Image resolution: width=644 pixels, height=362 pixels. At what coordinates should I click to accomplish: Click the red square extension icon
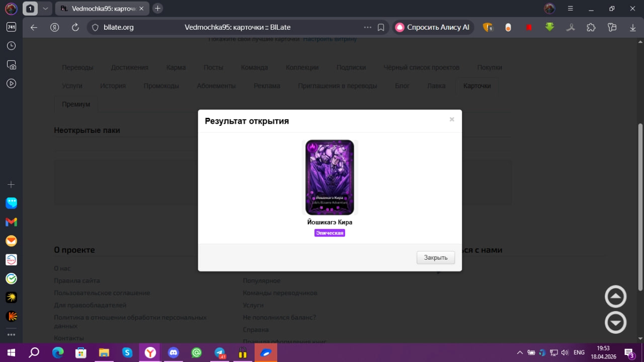coord(529,27)
